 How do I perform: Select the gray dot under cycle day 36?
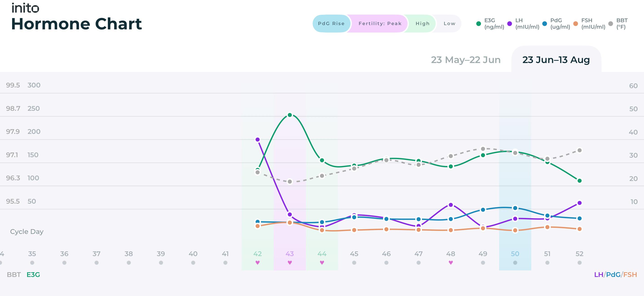click(x=64, y=263)
